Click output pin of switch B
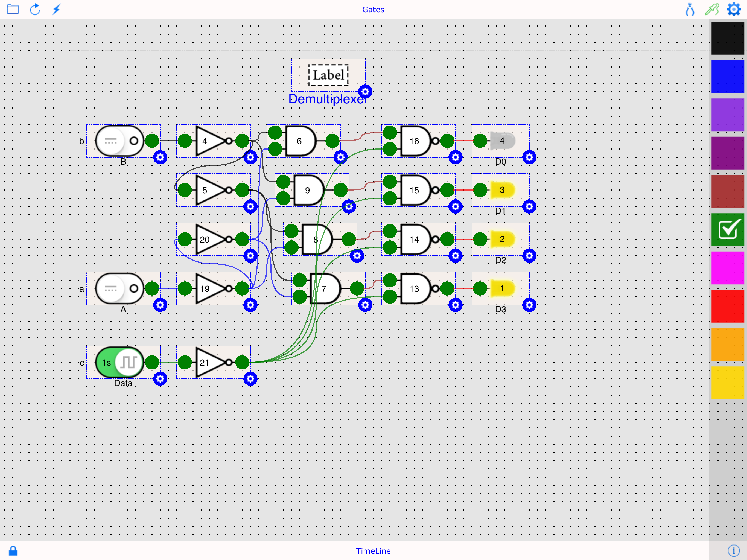The height and width of the screenshot is (560, 747). pyautogui.click(x=152, y=141)
